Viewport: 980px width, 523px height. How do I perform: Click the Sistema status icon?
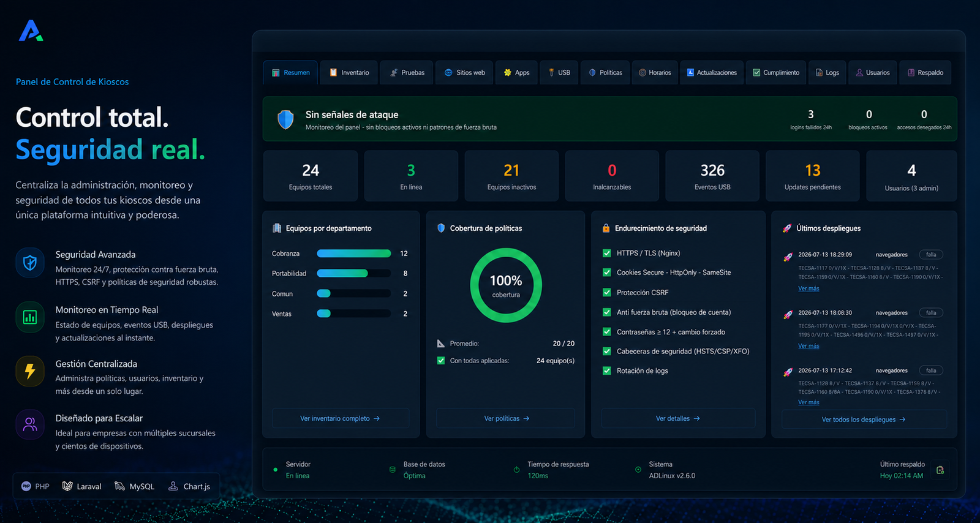(x=638, y=470)
